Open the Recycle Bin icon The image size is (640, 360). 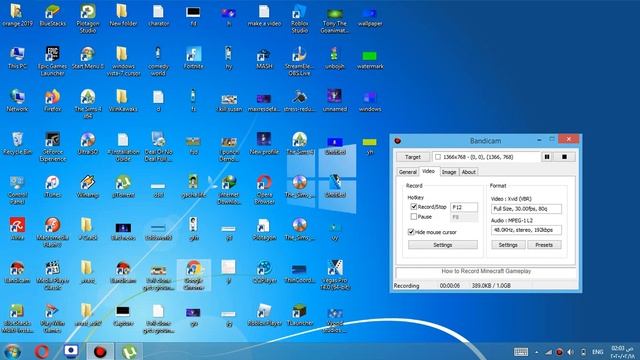(17, 144)
